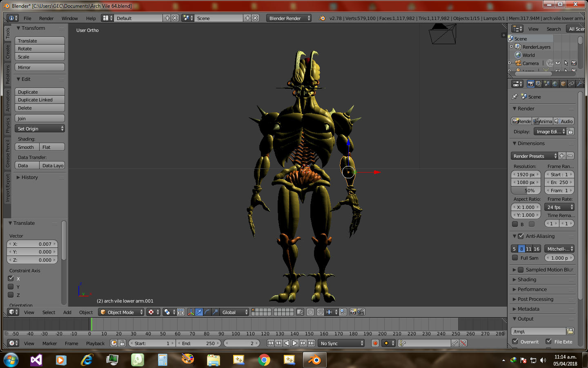Click the delete keyframes icon
This screenshot has height=368, width=588.
tap(463, 343)
